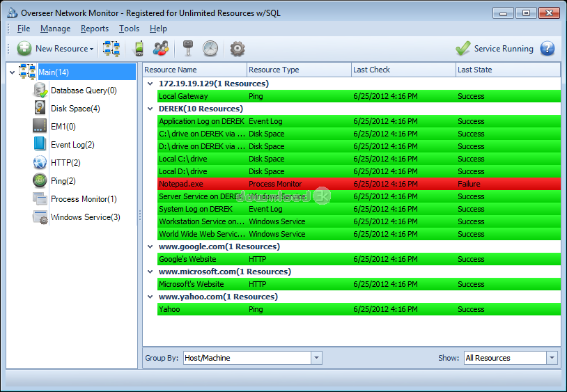Select Disk Space(4) tree item
This screenshot has width=567, height=392.
click(x=75, y=109)
